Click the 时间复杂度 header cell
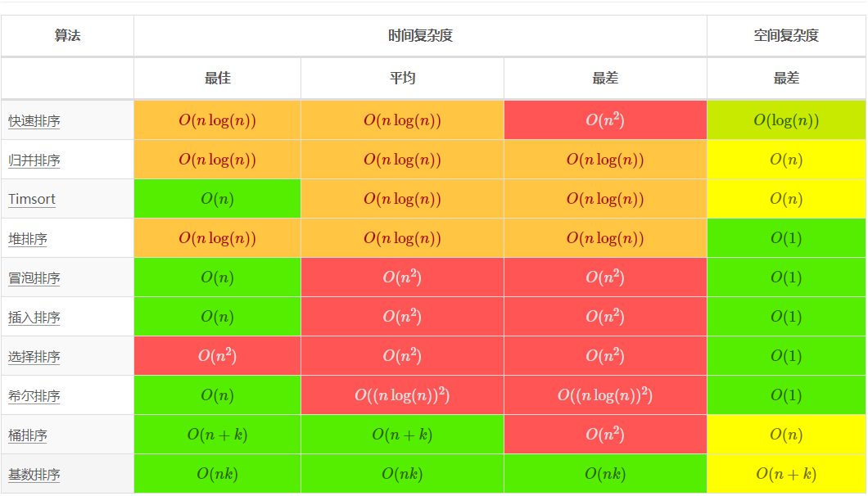868x496 pixels. pos(420,36)
